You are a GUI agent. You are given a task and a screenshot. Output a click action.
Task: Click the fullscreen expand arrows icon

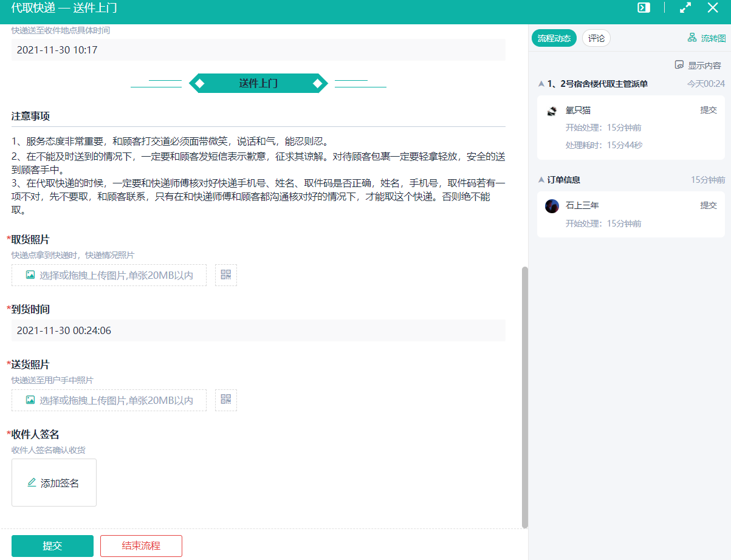point(685,8)
